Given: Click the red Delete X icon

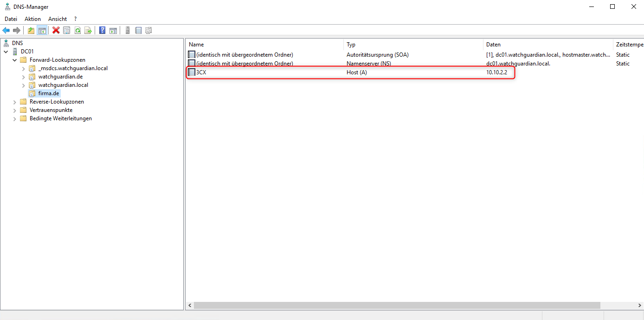Looking at the screenshot, I should (56, 31).
